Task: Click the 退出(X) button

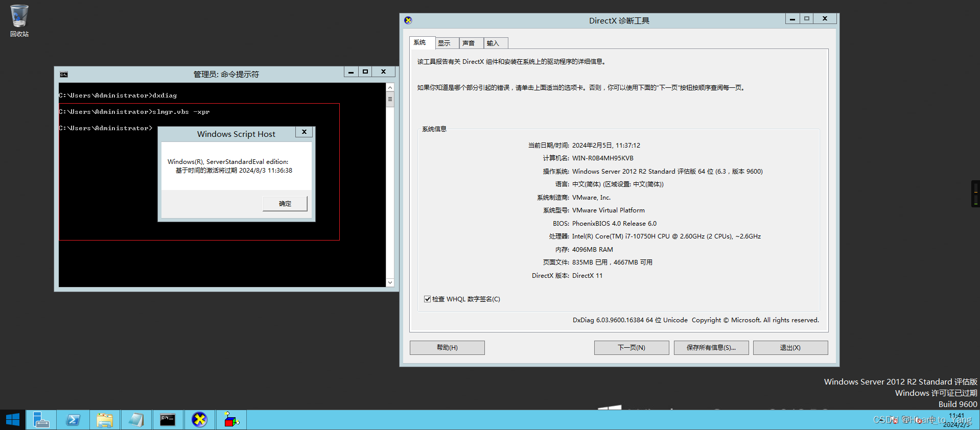Action: pos(790,348)
